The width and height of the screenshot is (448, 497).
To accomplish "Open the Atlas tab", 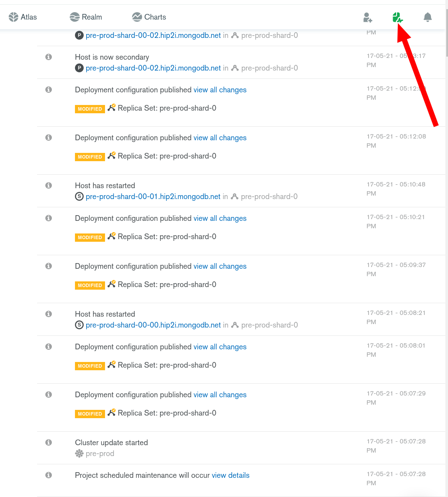I will pos(23,17).
